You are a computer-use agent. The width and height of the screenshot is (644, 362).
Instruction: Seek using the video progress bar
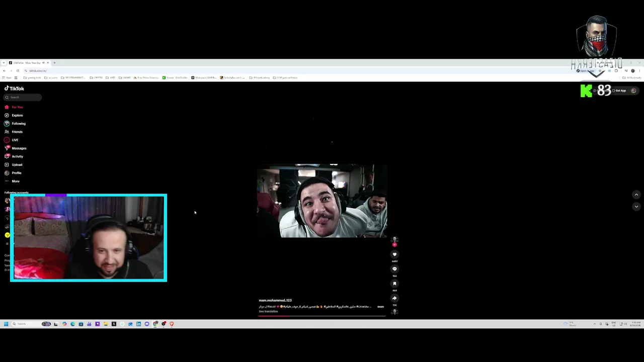click(322, 316)
